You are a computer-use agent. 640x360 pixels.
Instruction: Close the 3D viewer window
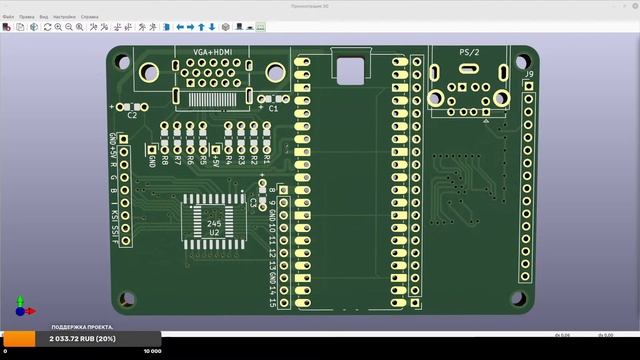635,6
